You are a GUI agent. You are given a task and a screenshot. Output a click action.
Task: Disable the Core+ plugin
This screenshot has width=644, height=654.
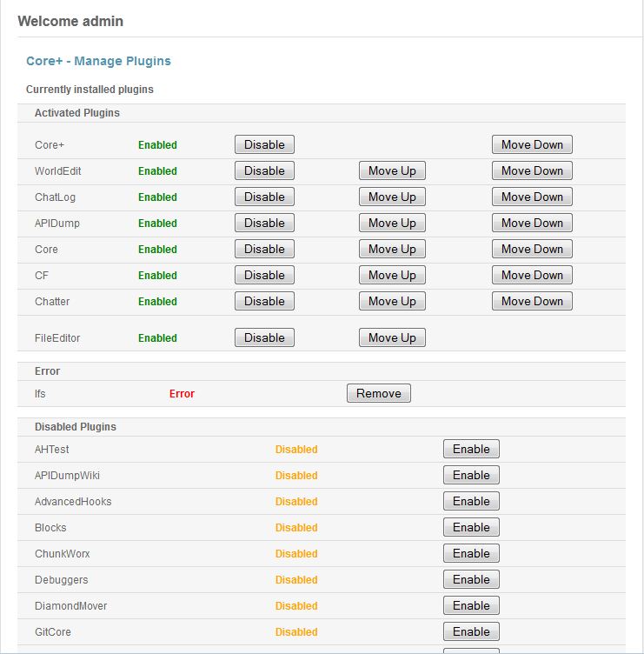[x=264, y=144]
